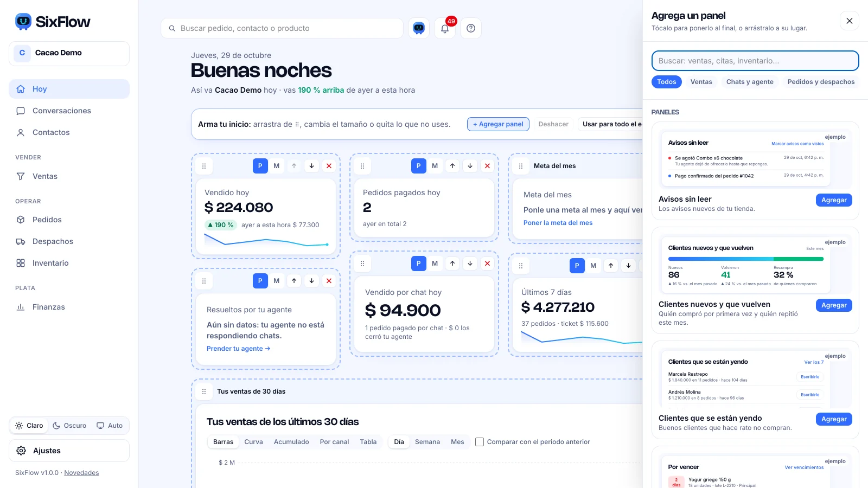Switch chart period to Semana

click(427, 442)
